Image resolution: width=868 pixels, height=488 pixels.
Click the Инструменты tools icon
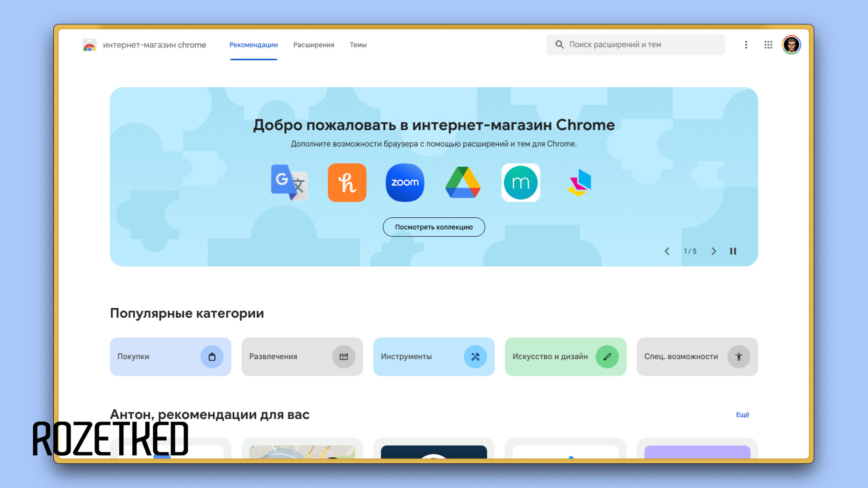[475, 357]
